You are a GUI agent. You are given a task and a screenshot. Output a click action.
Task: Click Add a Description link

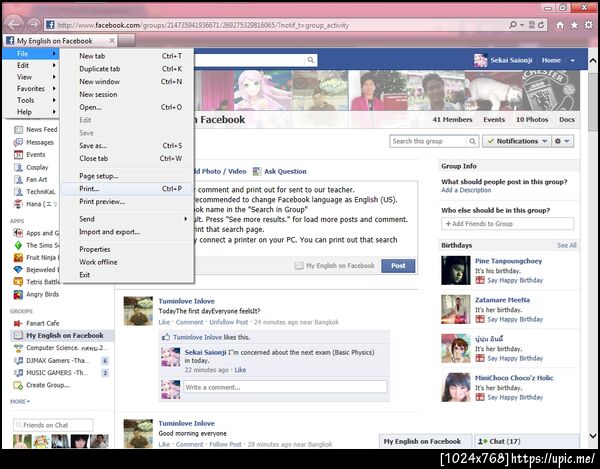[x=466, y=190]
